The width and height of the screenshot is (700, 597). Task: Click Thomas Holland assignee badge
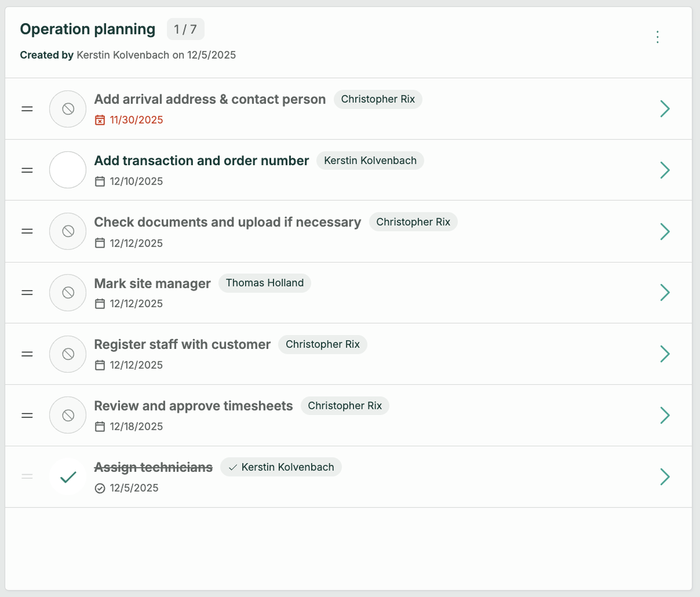265,283
